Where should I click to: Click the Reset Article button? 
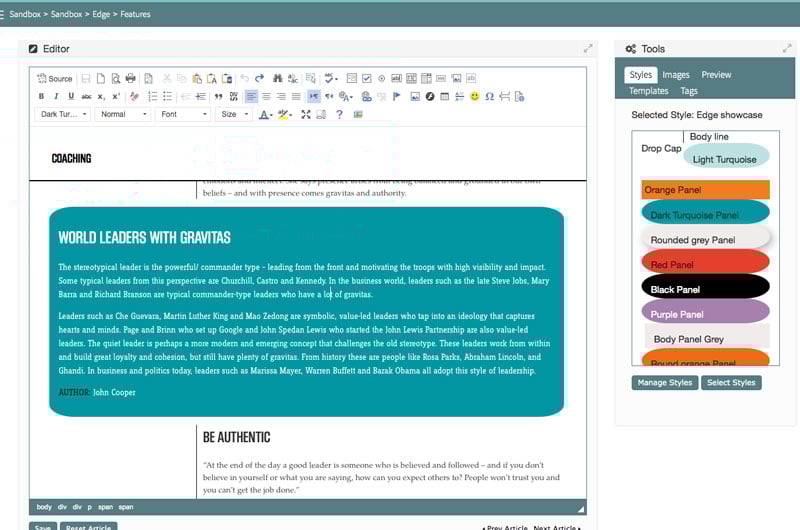pyautogui.click(x=88, y=526)
